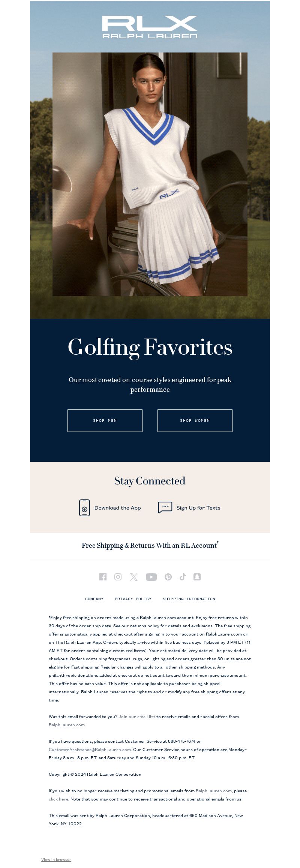Click the chat bubble texts icon
The height and width of the screenshot is (868, 300).
165,507
